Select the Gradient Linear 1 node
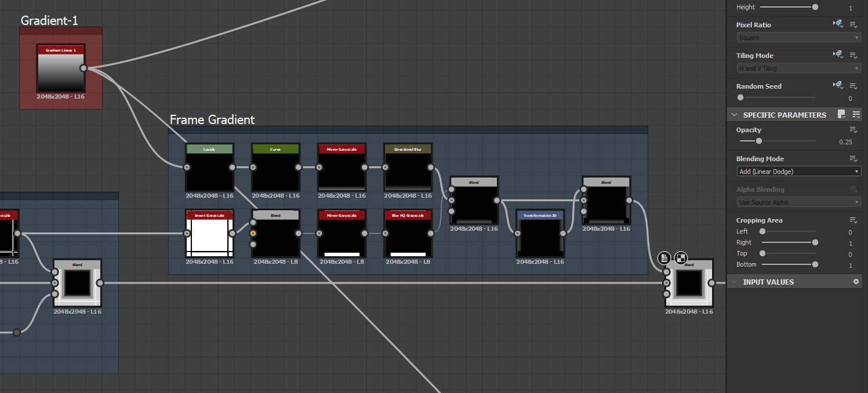The height and width of the screenshot is (393, 868). (61, 68)
